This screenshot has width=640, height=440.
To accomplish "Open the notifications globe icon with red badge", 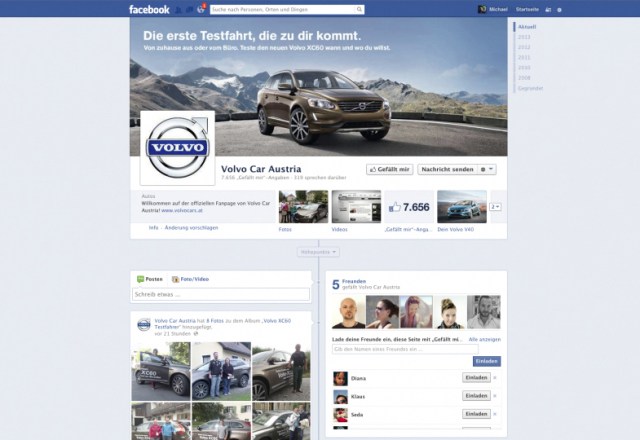I will pyautogui.click(x=201, y=9).
